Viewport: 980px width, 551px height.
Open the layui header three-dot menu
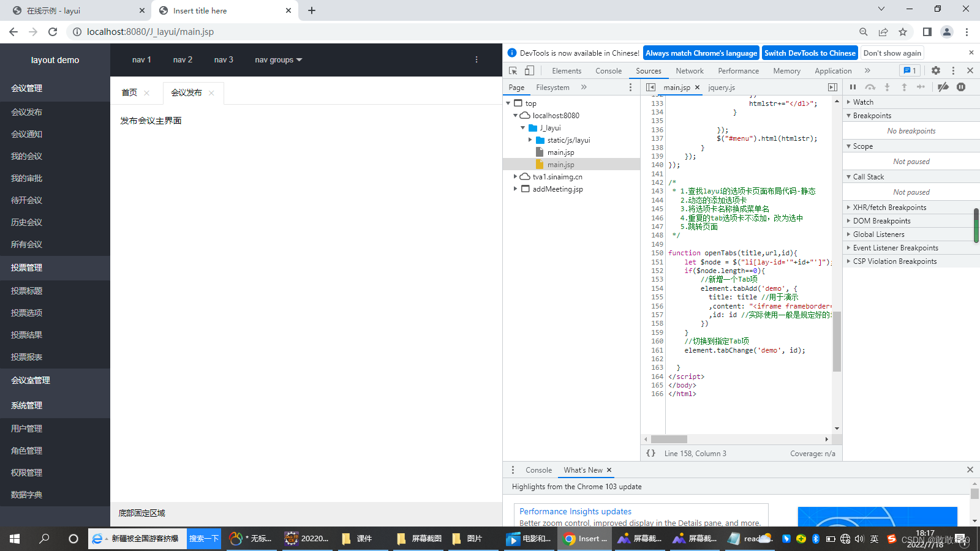coord(477,59)
